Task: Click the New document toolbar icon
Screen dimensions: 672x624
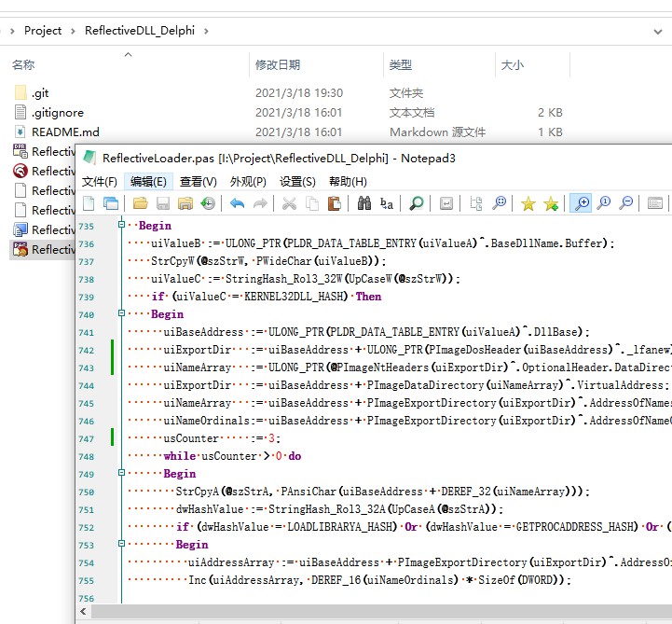Action: point(89,203)
